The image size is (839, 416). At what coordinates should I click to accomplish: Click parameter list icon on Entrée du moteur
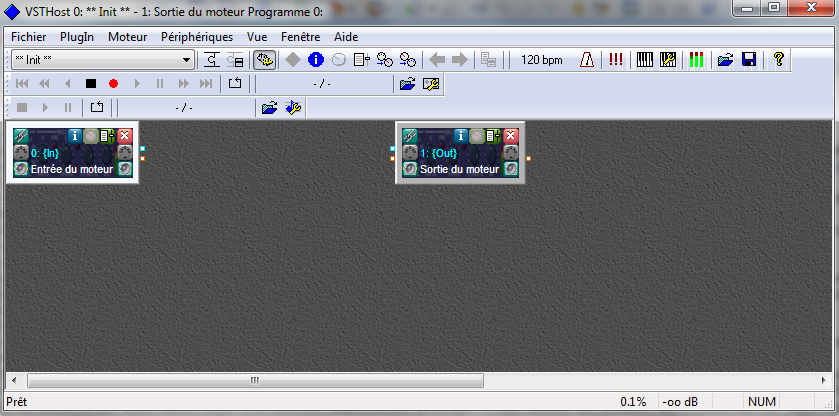coord(108,136)
